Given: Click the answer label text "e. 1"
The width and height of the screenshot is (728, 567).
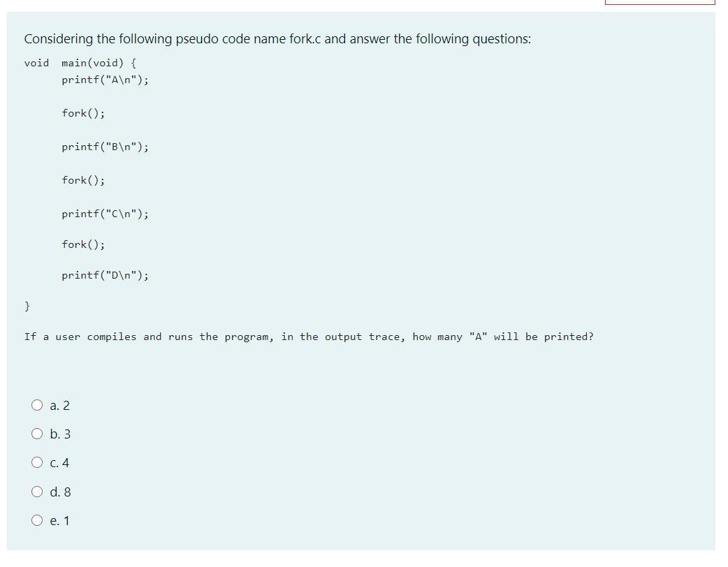Looking at the screenshot, I should tap(59, 520).
